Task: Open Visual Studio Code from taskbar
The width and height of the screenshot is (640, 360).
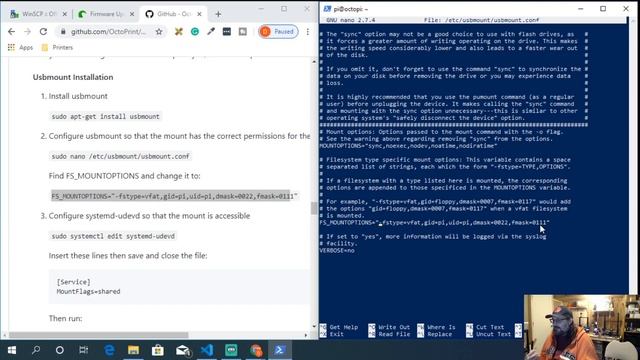Action: (x=207, y=350)
